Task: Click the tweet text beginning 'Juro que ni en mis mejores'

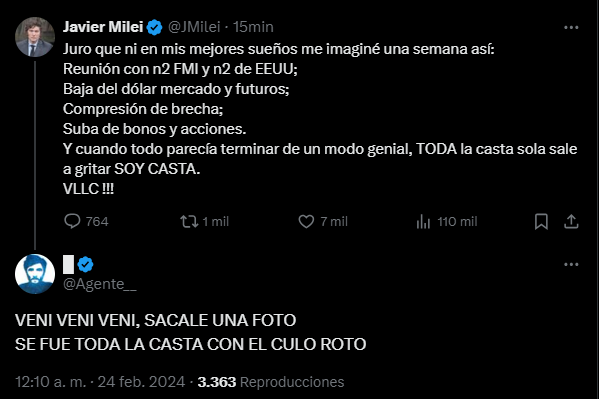Action: point(320,119)
